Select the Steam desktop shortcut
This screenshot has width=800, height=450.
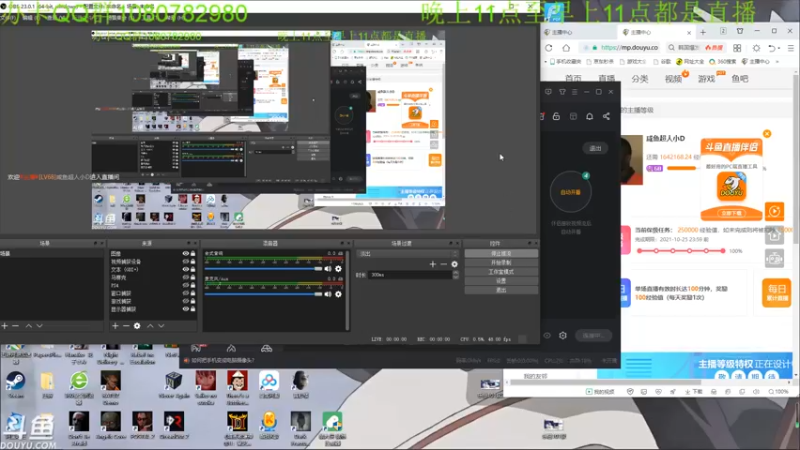(x=15, y=385)
